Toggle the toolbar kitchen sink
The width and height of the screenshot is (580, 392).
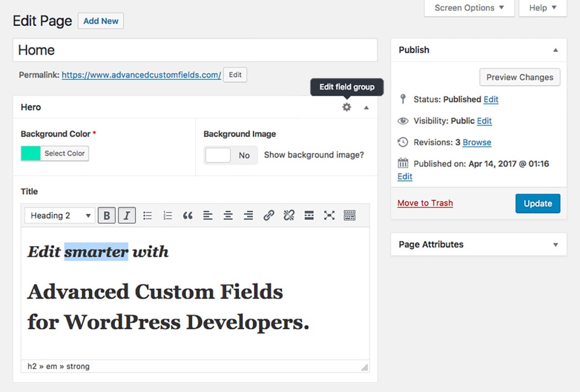349,216
